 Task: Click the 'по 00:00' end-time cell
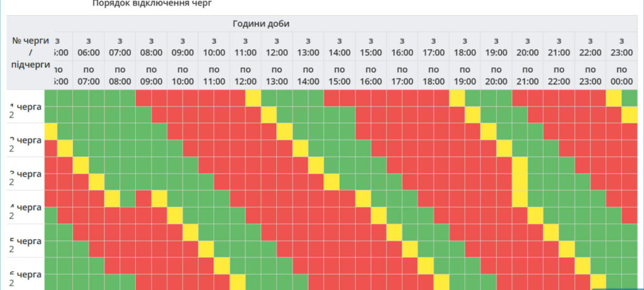tap(621, 75)
